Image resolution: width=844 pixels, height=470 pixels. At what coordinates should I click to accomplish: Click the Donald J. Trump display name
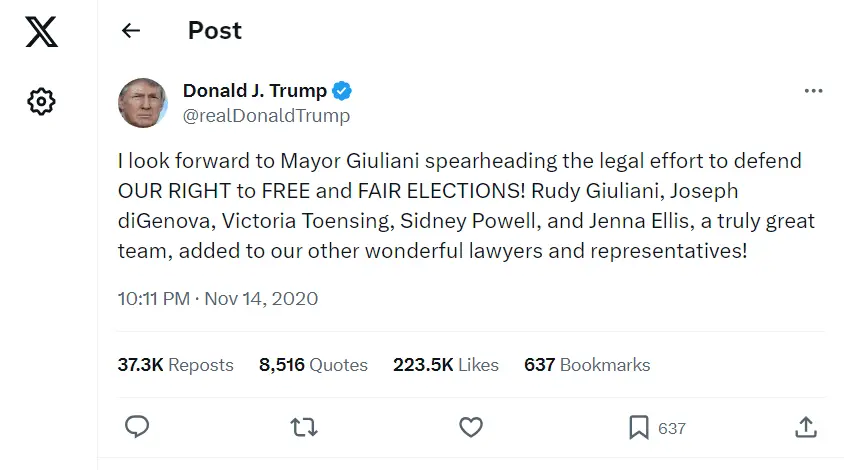pyautogui.click(x=254, y=91)
